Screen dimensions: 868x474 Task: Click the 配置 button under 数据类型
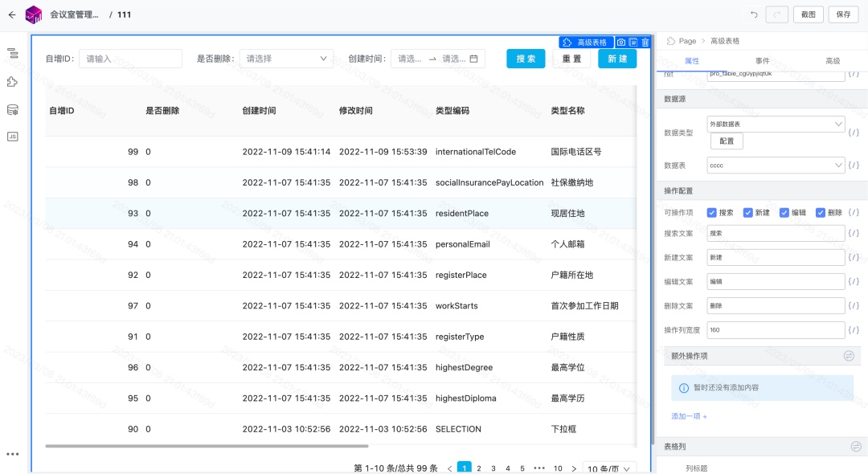click(x=727, y=141)
